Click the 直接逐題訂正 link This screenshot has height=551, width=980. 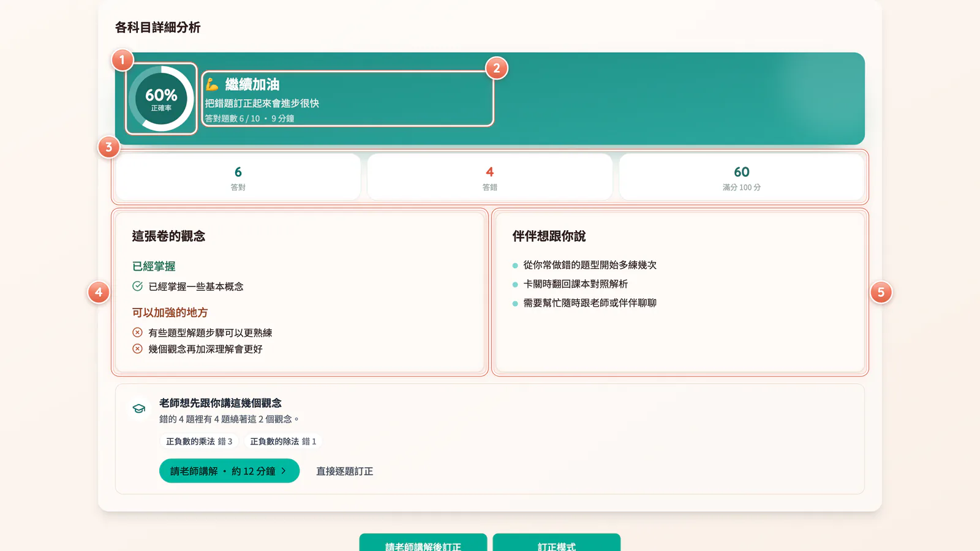[344, 471]
